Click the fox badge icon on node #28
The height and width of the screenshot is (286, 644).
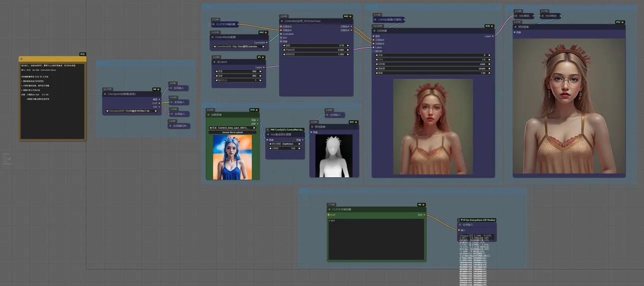coord(492,26)
